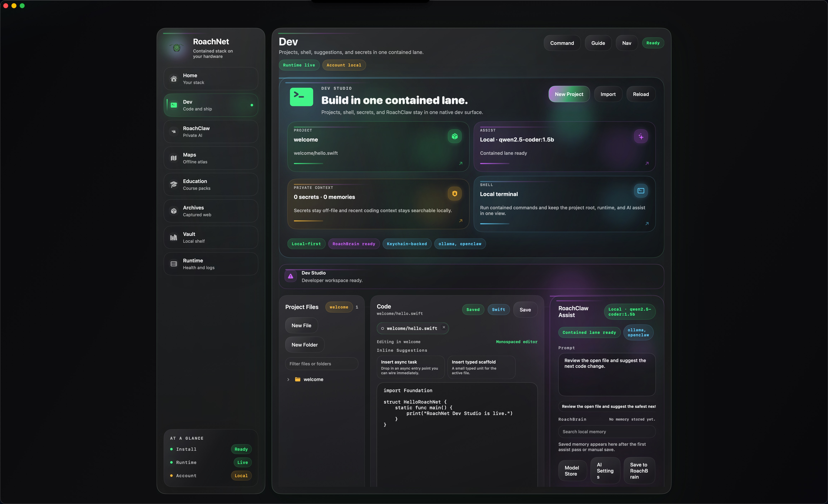Screen dimensions: 828x504
Task: Click the shield icon on Private Context card
Action: click(454, 194)
